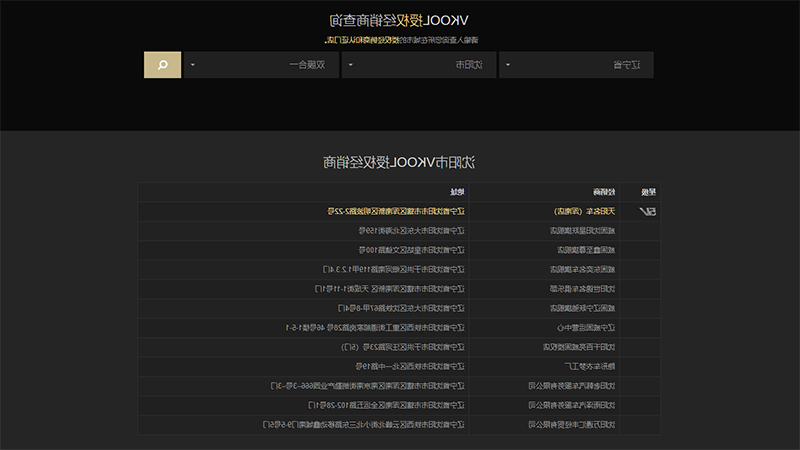Screen dimensions: 800x450
Task: Click the 地址 column header
Action: pos(457,192)
